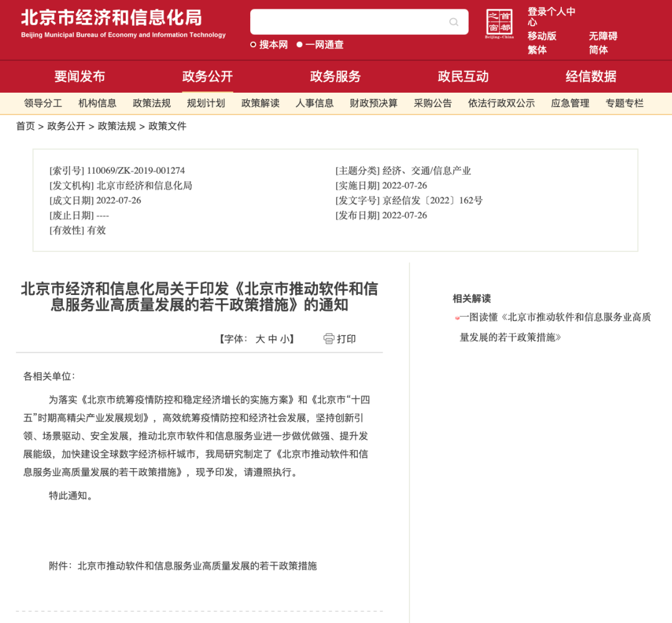
Task: Open the 政策解读 submenu item
Action: [x=260, y=103]
